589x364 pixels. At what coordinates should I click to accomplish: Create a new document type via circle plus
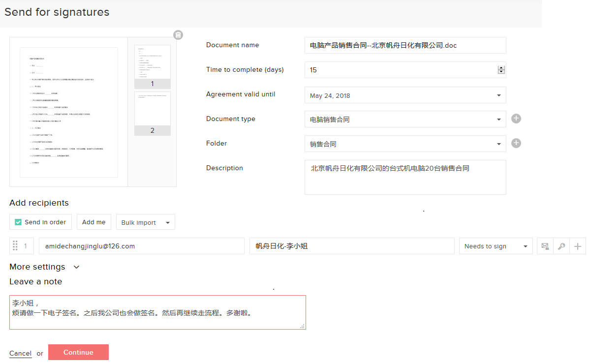(x=516, y=119)
